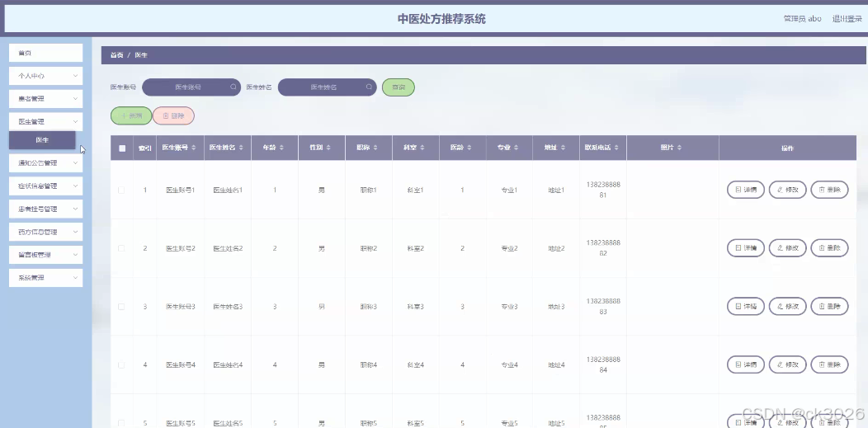This screenshot has width=868, height=428.
Task: Sort table by 科室 column arrows
Action: click(x=422, y=148)
